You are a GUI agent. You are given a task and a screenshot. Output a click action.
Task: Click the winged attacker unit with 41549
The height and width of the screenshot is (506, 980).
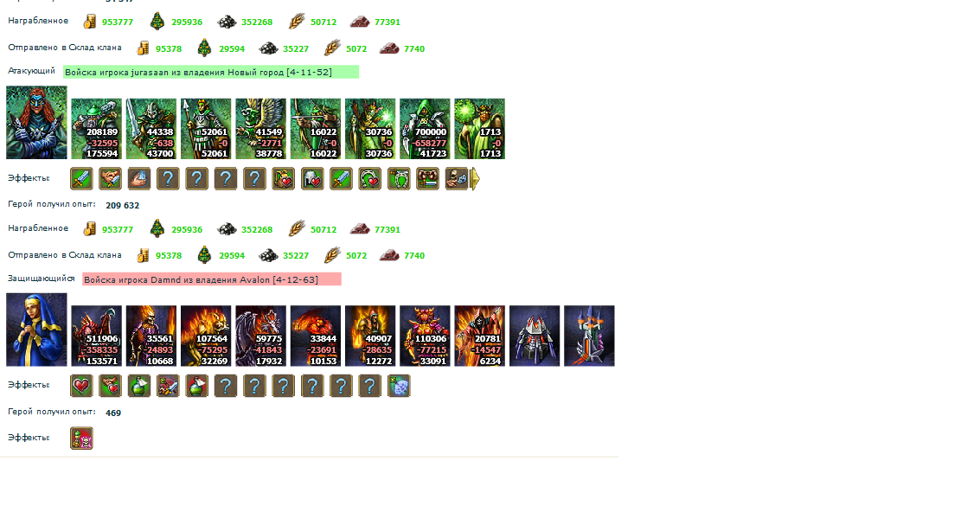tap(260, 129)
